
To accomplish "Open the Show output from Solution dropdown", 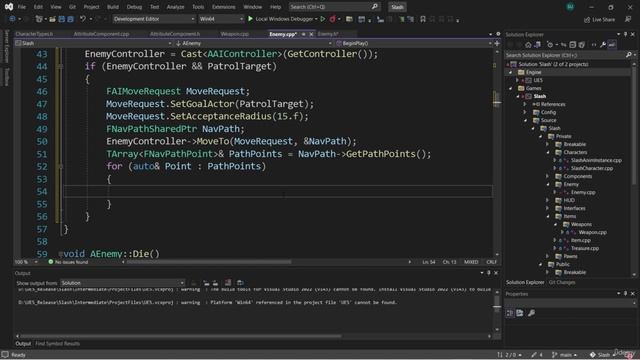I will (x=122, y=283).
